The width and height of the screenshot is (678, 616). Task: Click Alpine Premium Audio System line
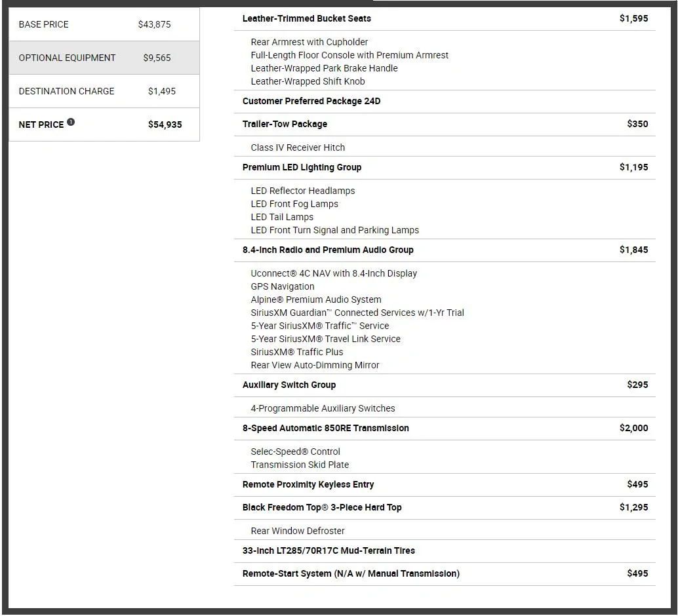click(315, 299)
